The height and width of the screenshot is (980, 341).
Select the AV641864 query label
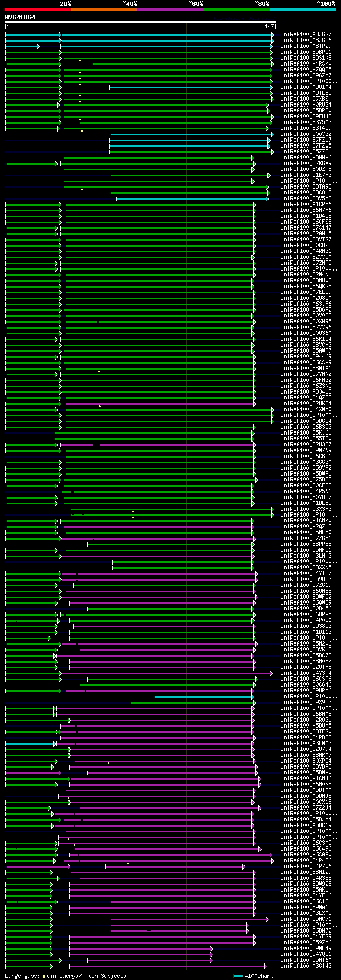pos(20,17)
